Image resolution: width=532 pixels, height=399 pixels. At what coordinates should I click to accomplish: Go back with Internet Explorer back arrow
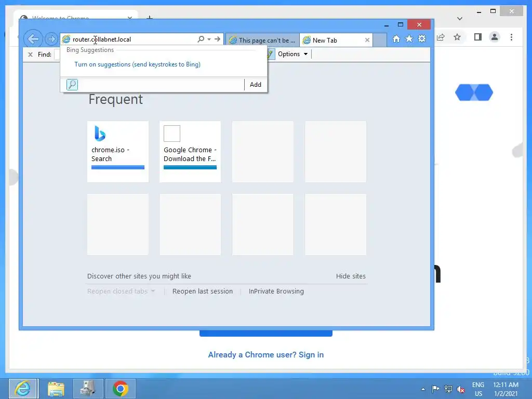coord(33,39)
